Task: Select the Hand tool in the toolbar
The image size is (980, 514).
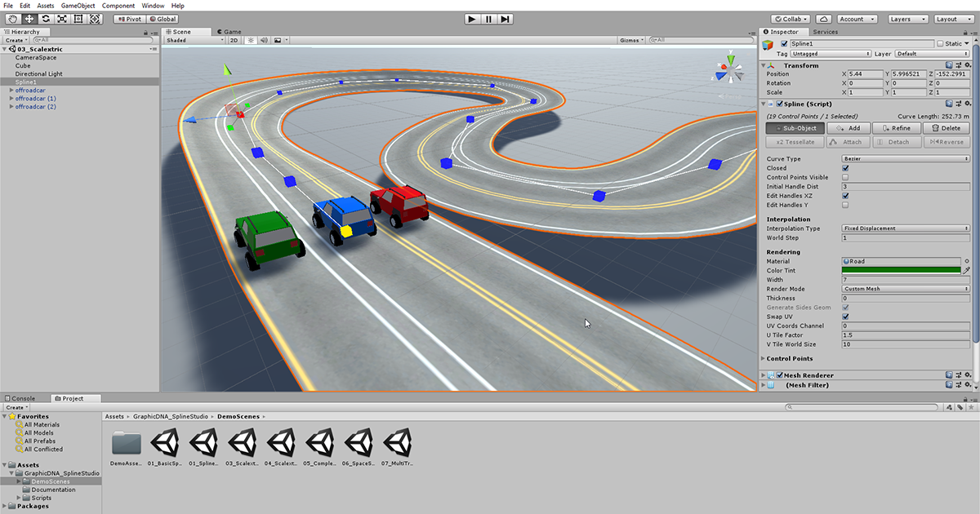Action: pos(13,19)
